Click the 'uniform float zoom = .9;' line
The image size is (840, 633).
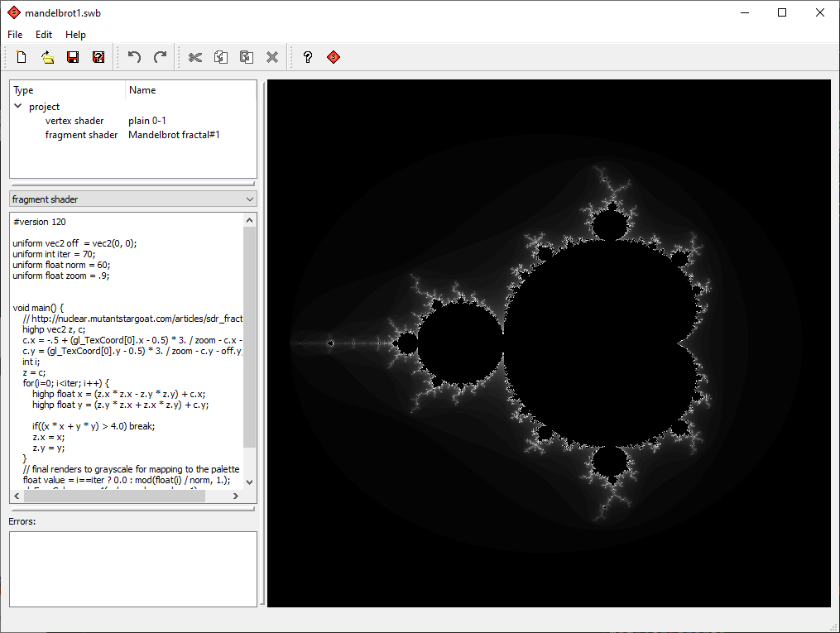point(61,276)
